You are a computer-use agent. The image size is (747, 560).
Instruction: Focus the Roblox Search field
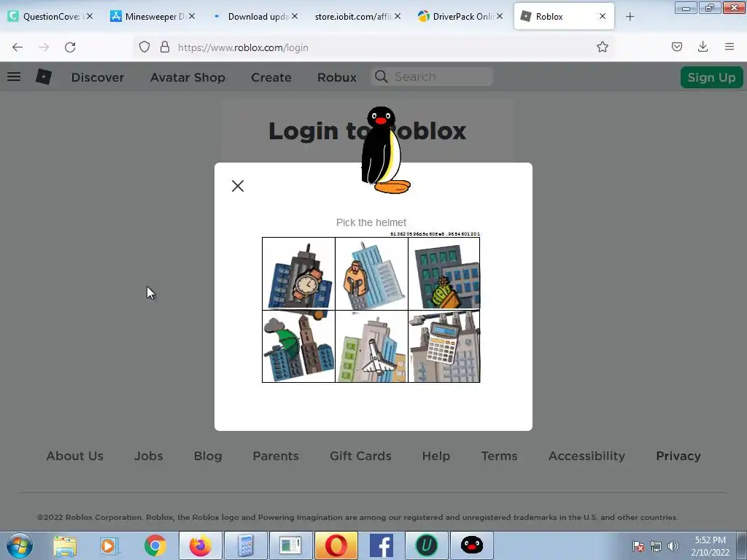click(x=432, y=77)
